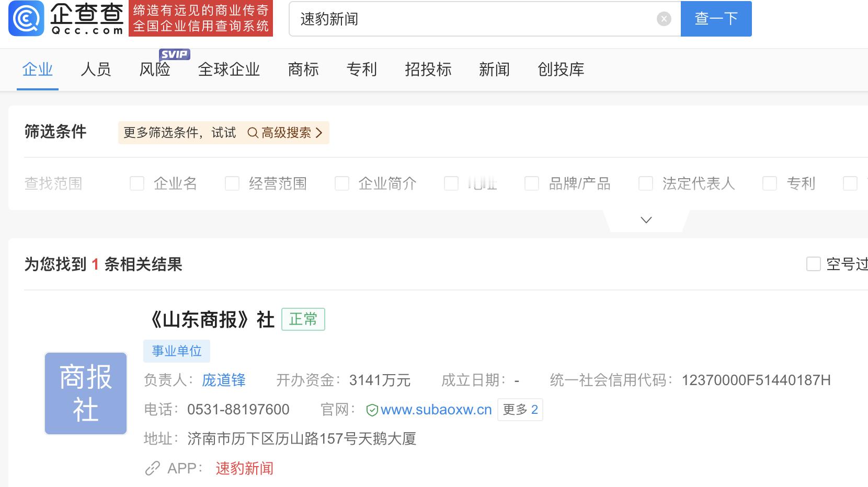Click the 事业单位 tag

click(177, 351)
